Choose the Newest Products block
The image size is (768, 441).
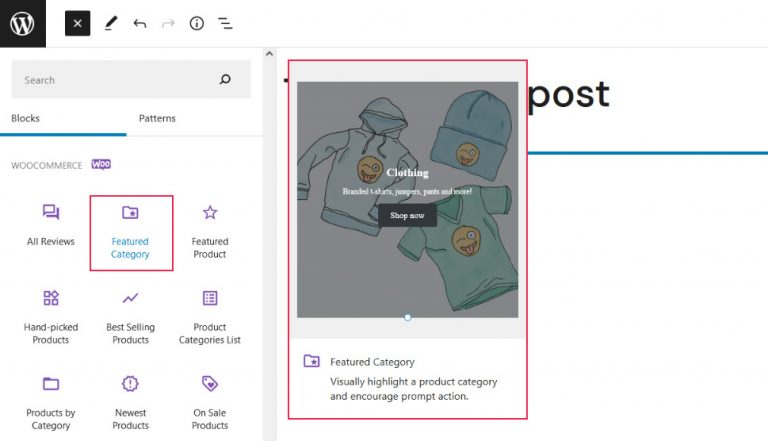[130, 402]
